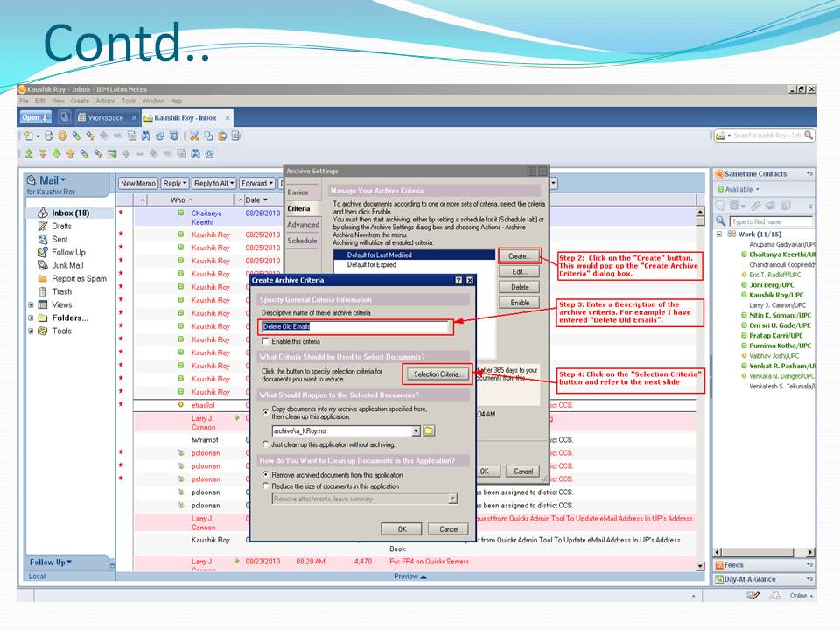Click the Edit... button in Archive Settings
840x630 pixels.
coord(519,271)
